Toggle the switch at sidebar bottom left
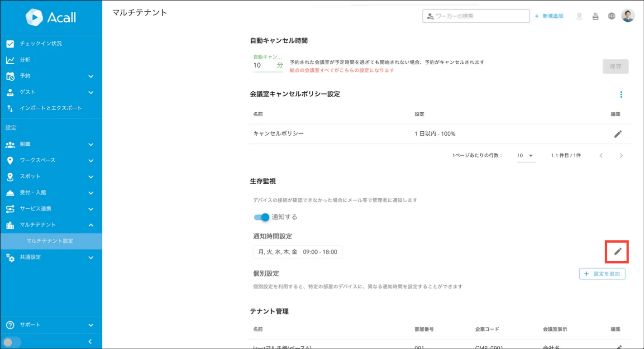 point(11,342)
